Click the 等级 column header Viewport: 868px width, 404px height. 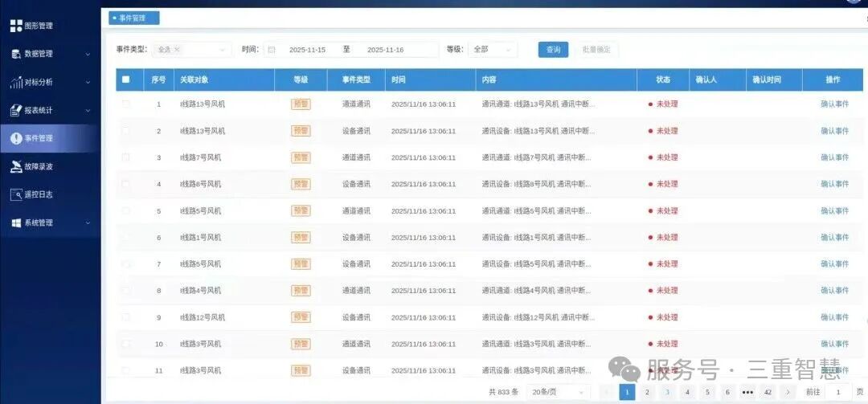pos(301,80)
